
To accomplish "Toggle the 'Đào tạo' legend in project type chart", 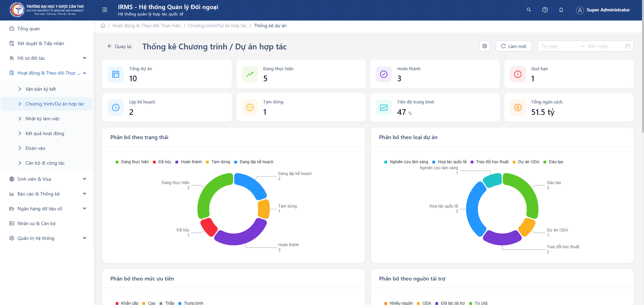I will tap(555, 162).
